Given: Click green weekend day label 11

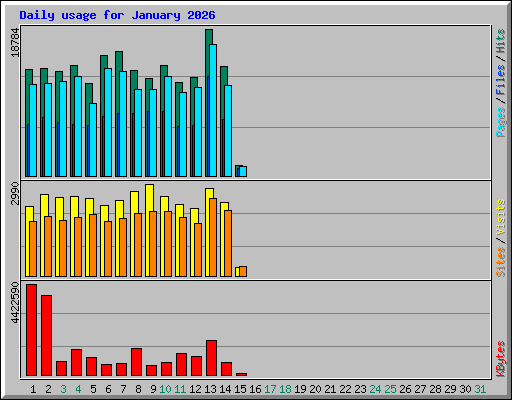Looking at the screenshot, I should [180, 389].
